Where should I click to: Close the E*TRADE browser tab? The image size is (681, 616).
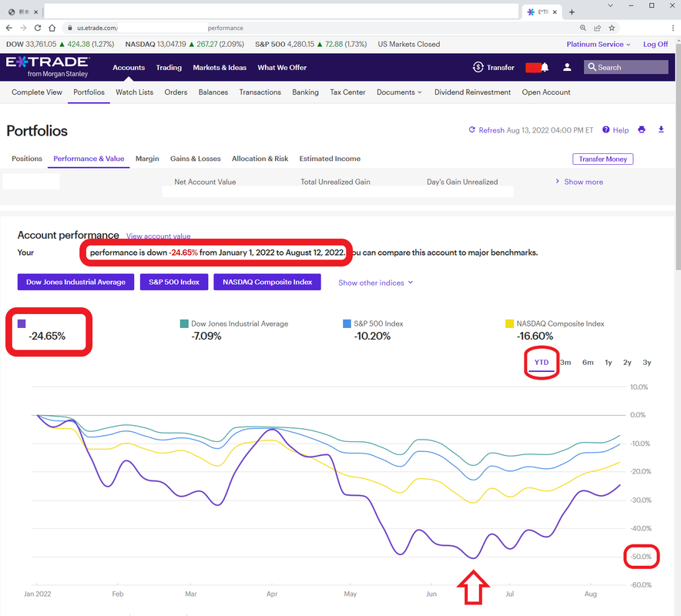pyautogui.click(x=555, y=12)
